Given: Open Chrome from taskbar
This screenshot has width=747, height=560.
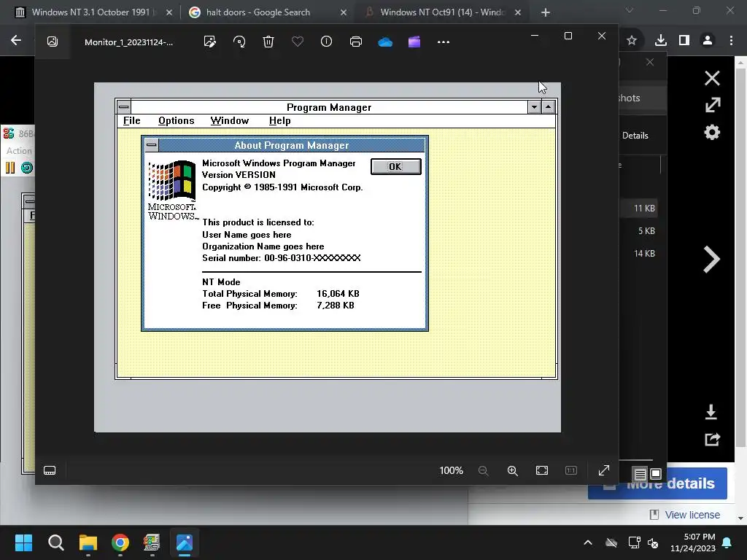Looking at the screenshot, I should [120, 542].
